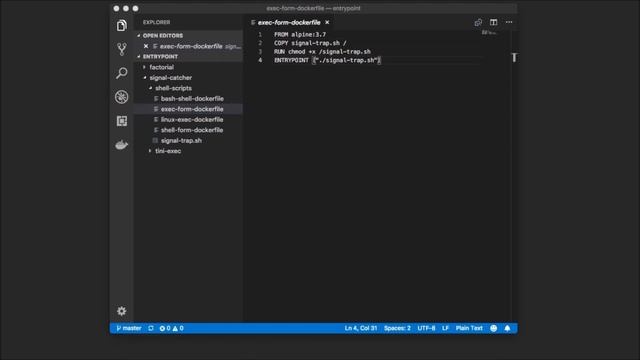Open the Search view
Screen dimensions: 640x360
(x=122, y=73)
